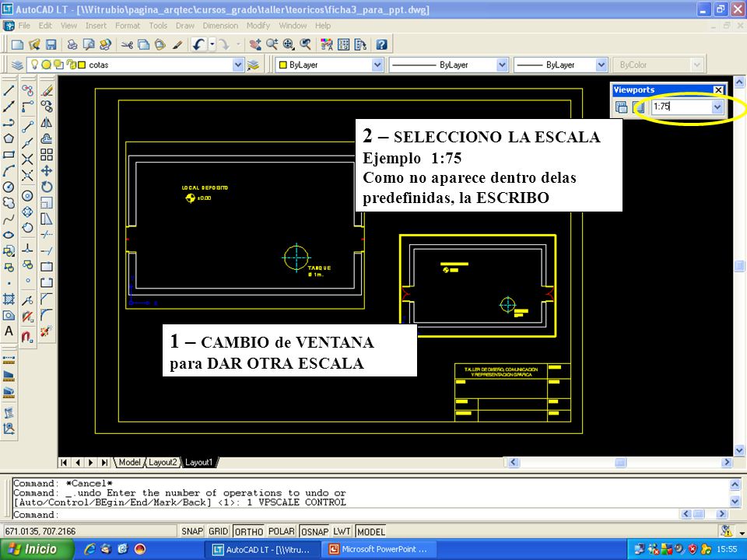Click the Command prompt input line
The image size is (747, 560).
345,515
